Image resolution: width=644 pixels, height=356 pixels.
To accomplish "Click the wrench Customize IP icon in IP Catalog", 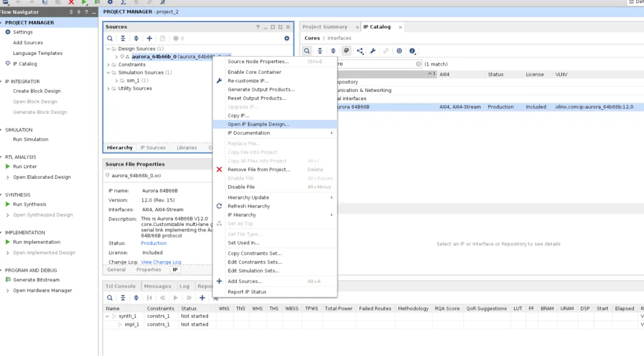I will coord(373,51).
